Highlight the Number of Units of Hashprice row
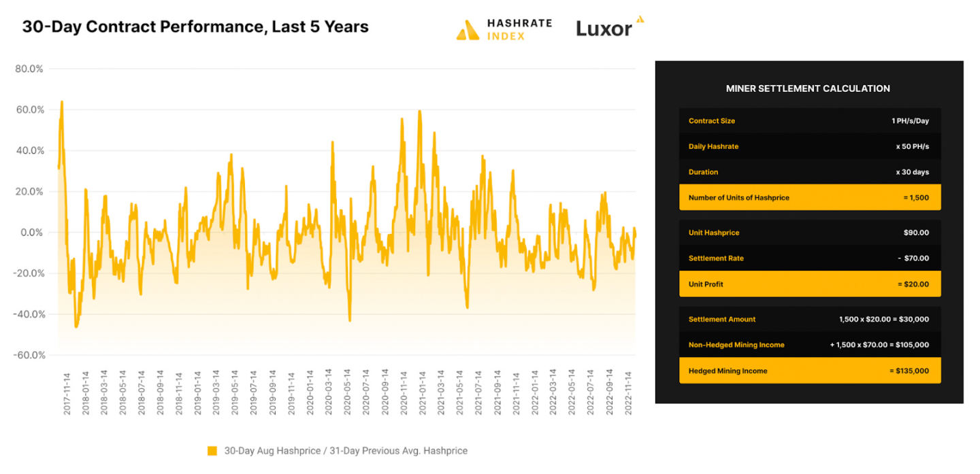Image resolution: width=980 pixels, height=474 pixels. pyautogui.click(x=810, y=198)
